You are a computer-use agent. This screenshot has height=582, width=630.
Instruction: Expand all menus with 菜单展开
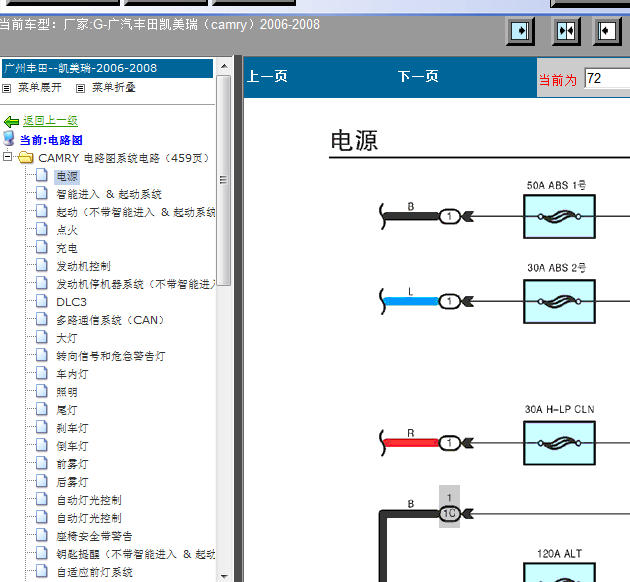[x=40, y=88]
